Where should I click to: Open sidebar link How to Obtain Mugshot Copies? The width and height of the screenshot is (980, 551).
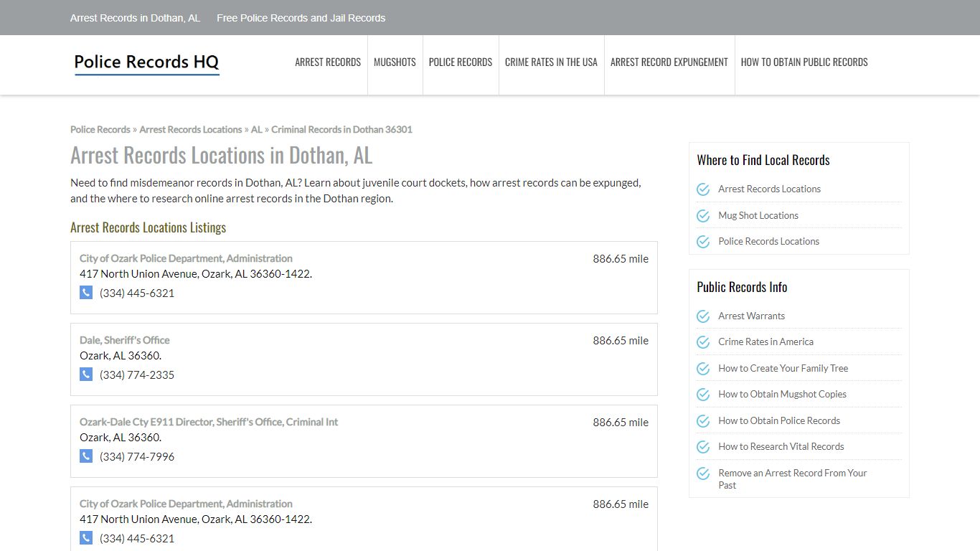[x=783, y=395]
